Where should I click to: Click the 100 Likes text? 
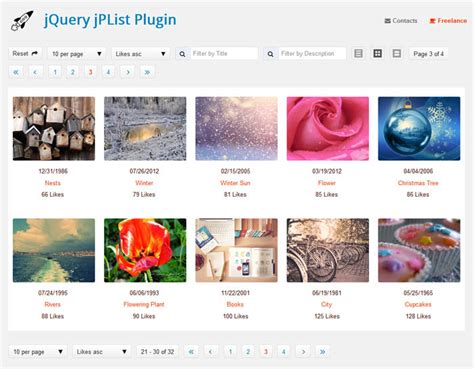(236, 316)
